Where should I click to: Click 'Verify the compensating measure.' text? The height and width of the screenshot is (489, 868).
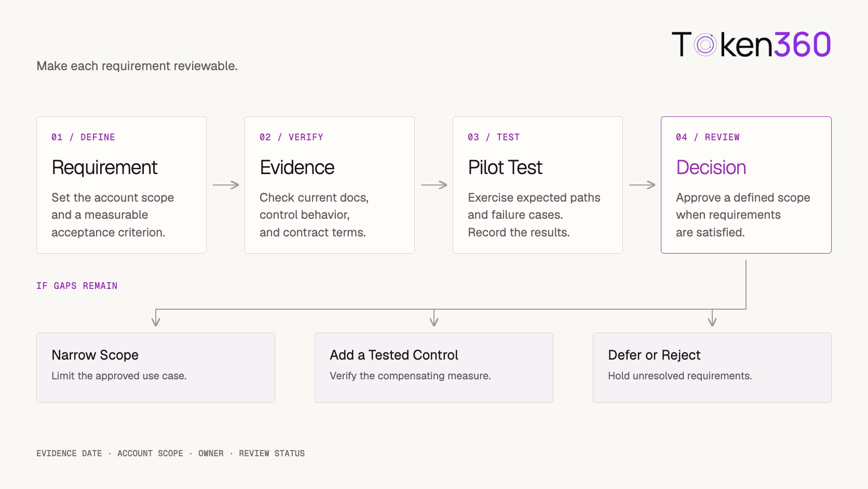point(410,376)
